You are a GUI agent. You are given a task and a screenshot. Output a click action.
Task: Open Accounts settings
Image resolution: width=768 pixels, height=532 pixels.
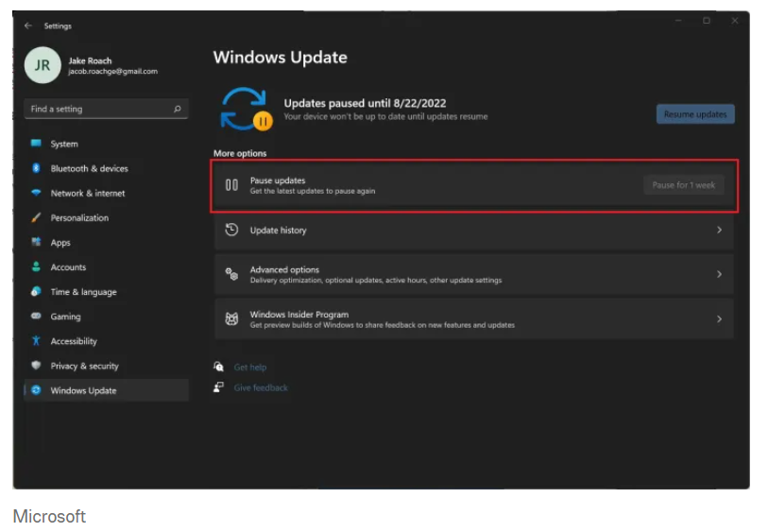(x=107, y=267)
